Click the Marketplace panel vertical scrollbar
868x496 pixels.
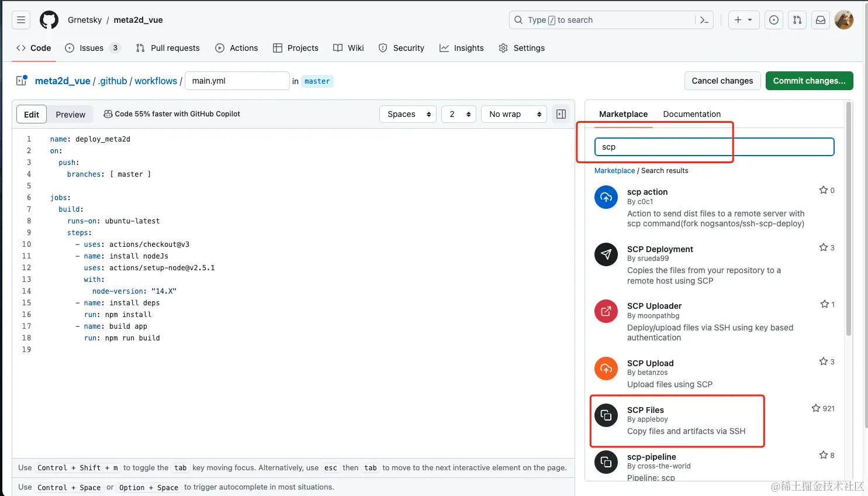tap(849, 219)
